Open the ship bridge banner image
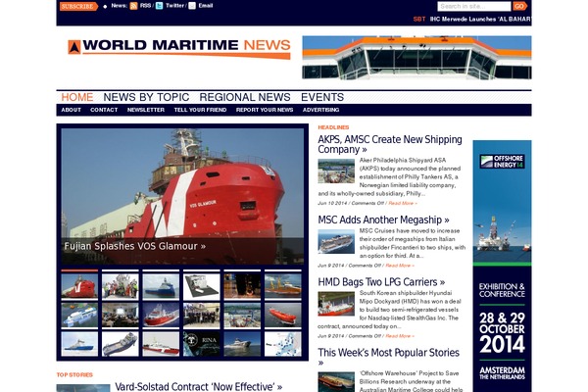This screenshot has height=392, width=588. pyautogui.click(x=416, y=58)
